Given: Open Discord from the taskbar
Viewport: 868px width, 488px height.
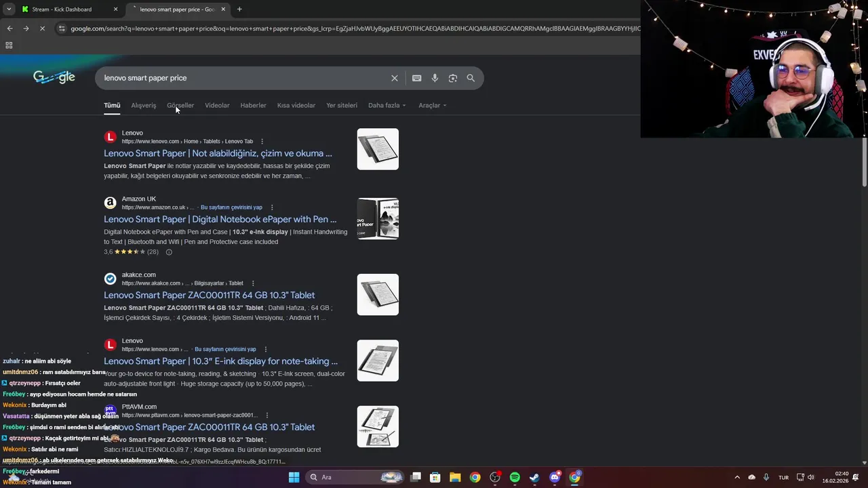Looking at the screenshot, I should [555, 477].
